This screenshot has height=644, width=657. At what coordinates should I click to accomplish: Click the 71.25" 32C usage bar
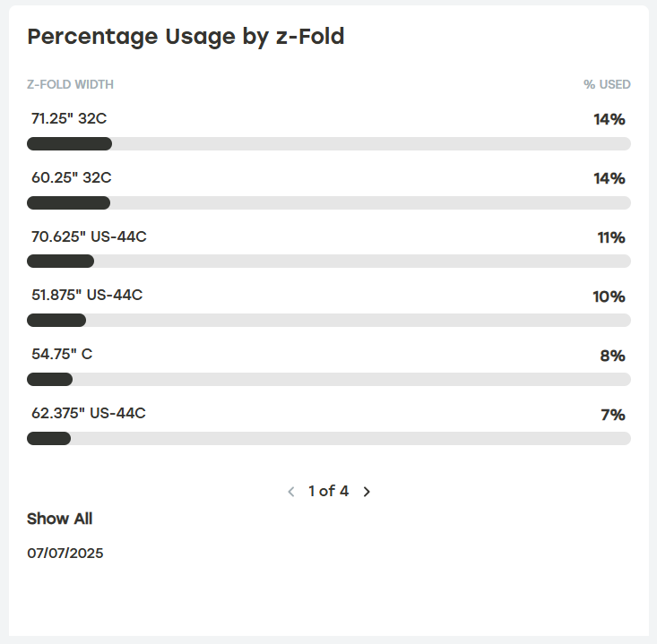tap(328, 144)
